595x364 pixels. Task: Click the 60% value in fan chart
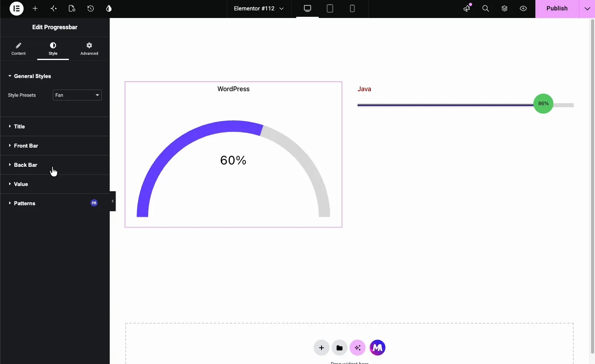tap(233, 160)
